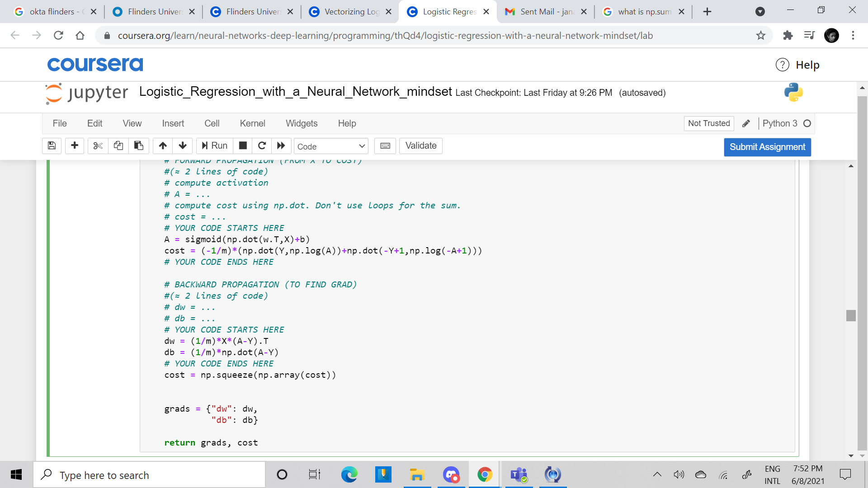Show hidden system tray icons chevron
The image size is (868, 488).
coord(657,474)
